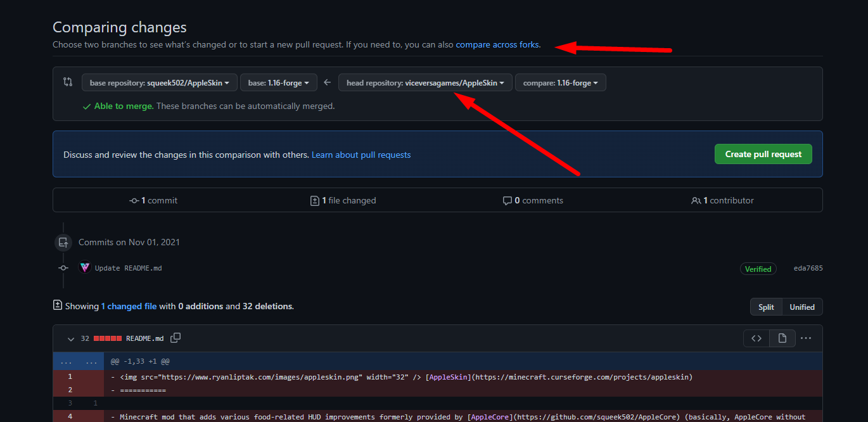
Task: Open the kebab menu on the README.md diff
Action: coord(805,338)
